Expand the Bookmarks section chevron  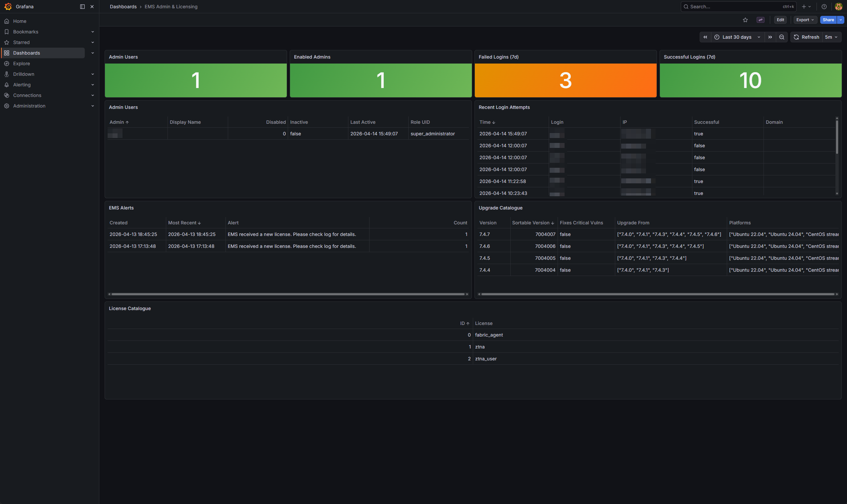pos(92,31)
